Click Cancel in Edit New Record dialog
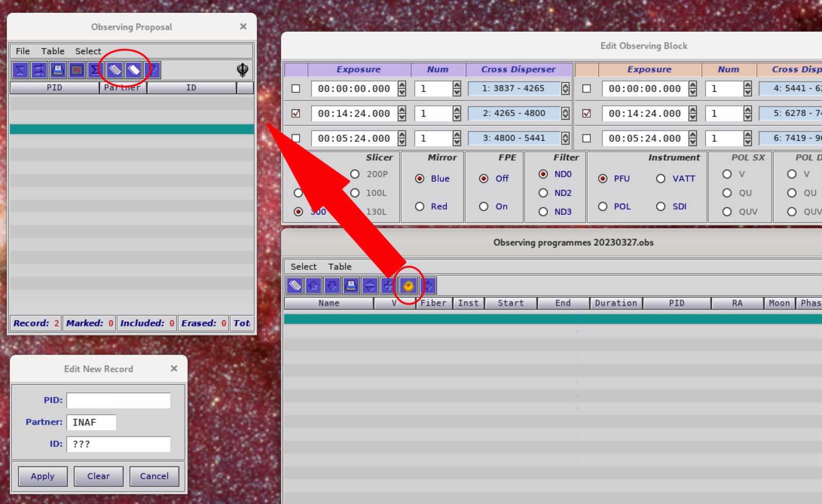822x504 pixels. pos(154,476)
